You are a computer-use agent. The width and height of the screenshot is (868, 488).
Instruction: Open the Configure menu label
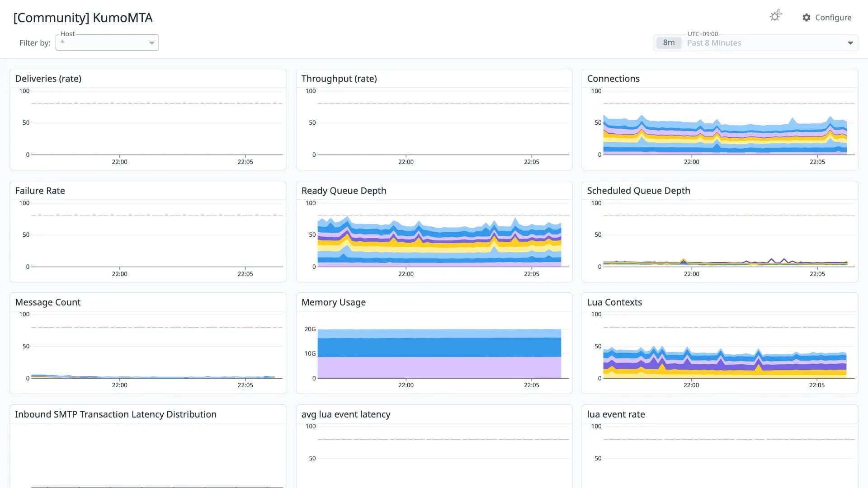[833, 17]
